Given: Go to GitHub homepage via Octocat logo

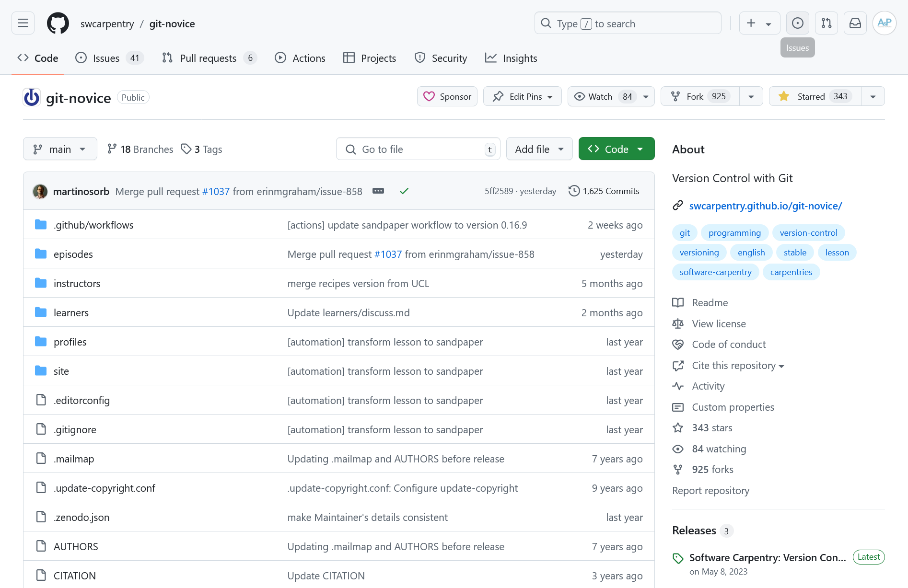Looking at the screenshot, I should [58, 23].
